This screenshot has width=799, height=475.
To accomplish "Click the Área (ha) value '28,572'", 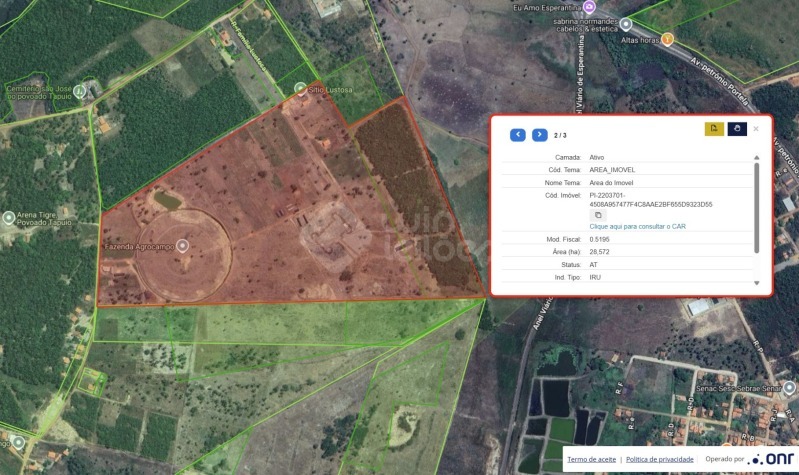I will point(599,252).
